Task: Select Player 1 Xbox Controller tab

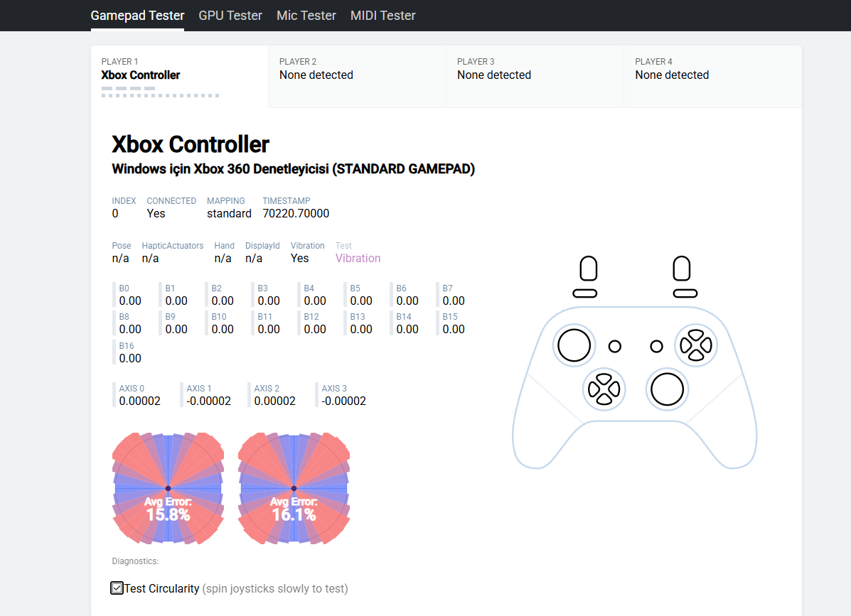Action: point(180,77)
